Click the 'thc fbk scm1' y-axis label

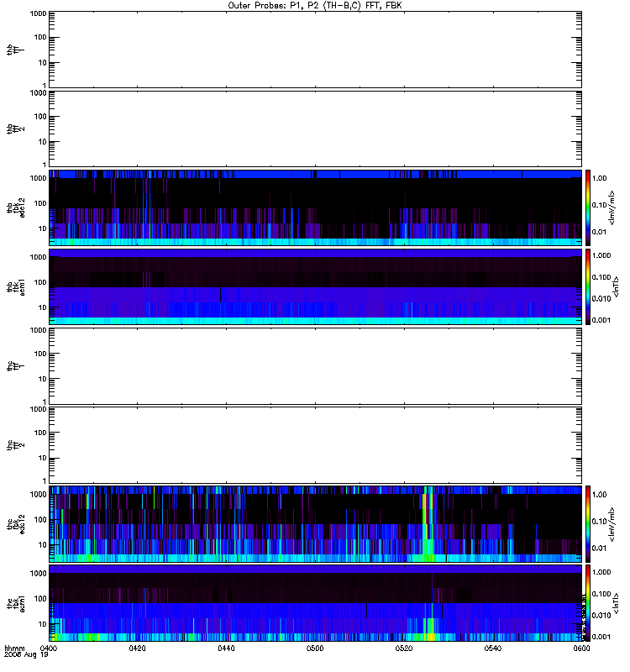[15, 603]
